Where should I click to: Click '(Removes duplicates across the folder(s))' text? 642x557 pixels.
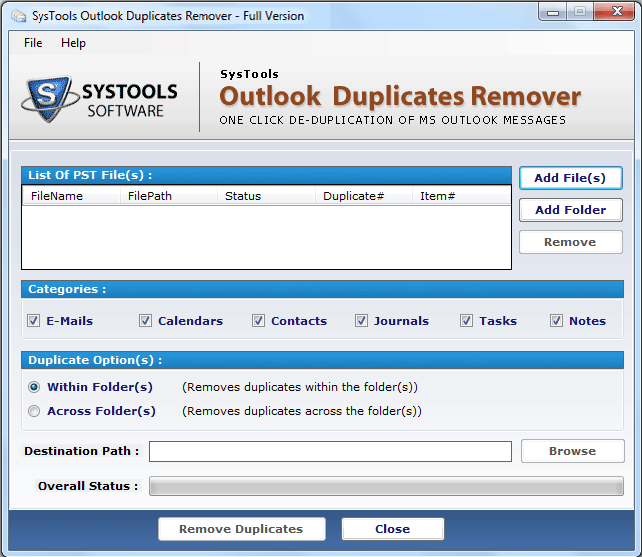point(302,411)
